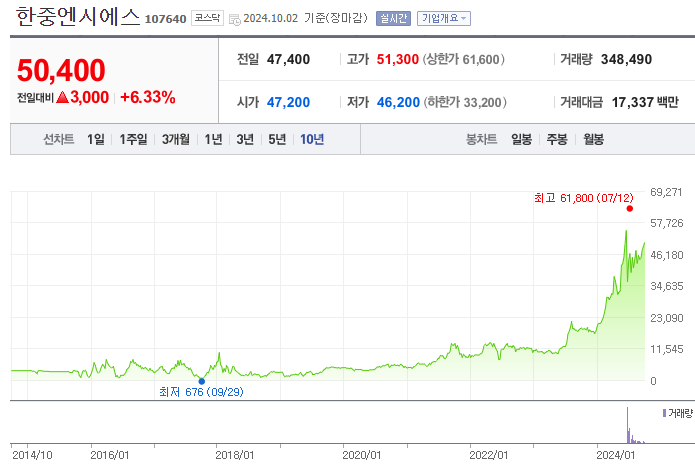Click the green price line peak in 2024

click(x=626, y=231)
